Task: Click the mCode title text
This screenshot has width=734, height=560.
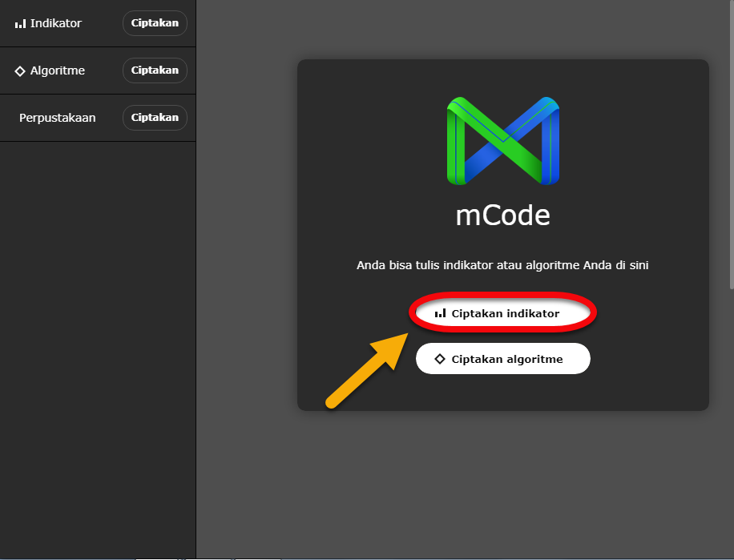Action: (x=502, y=216)
